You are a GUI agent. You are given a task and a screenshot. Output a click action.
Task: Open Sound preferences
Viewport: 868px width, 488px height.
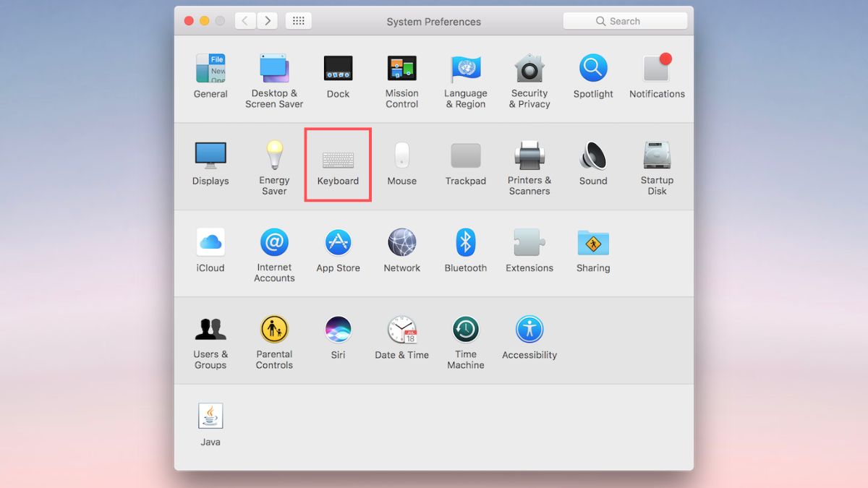593,163
